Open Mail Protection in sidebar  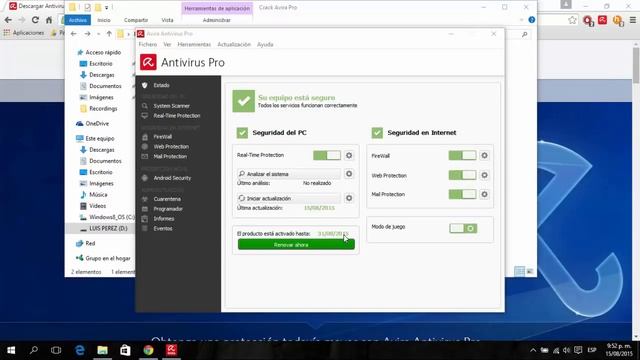(170, 156)
